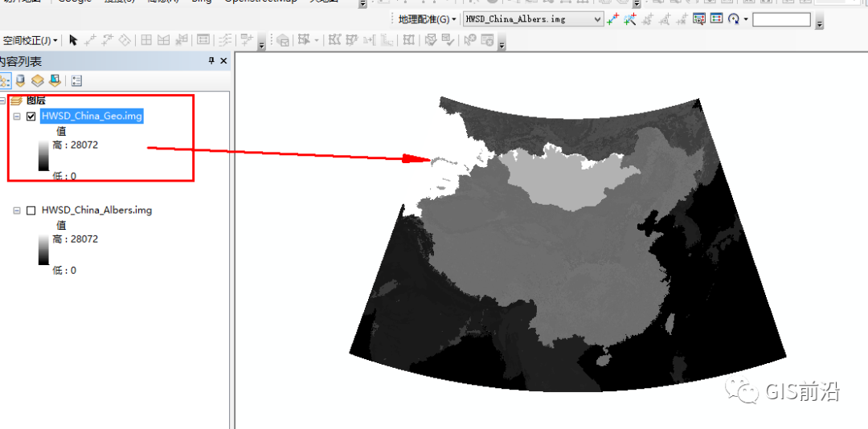The image size is (868, 429).
Task: Select the Georeferencing Rotate tool
Action: 734,19
